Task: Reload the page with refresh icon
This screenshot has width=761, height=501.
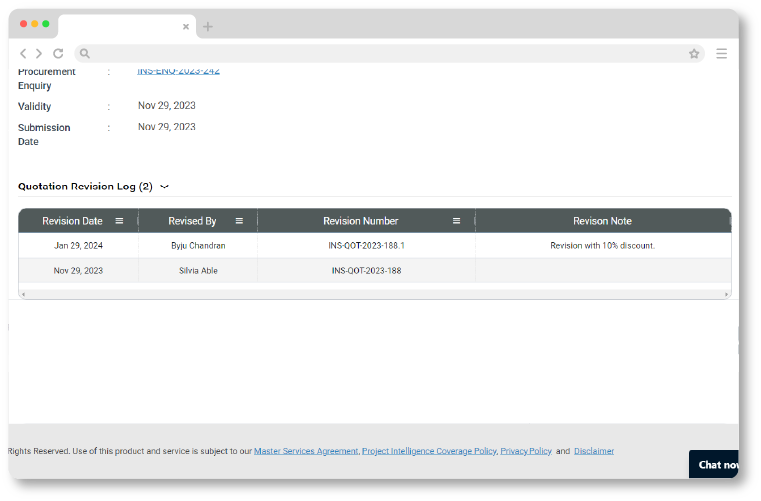Action: pos(58,54)
